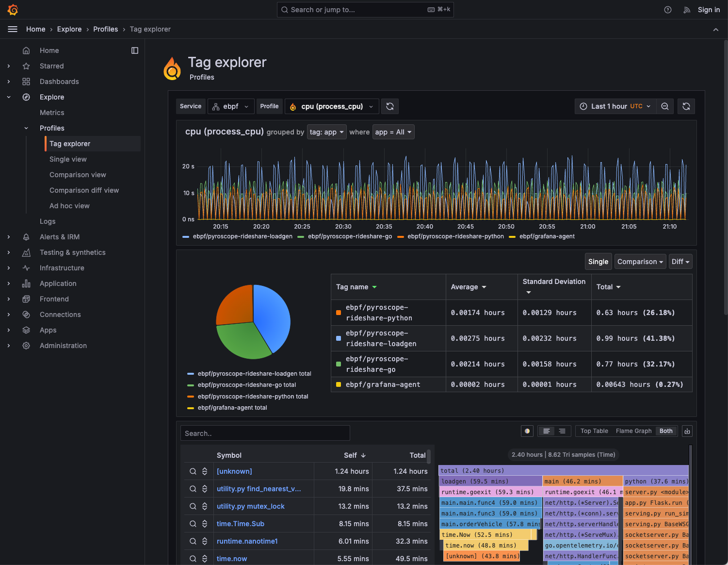Click the flame graph color scheme icon
728x565 pixels.
[x=527, y=431]
